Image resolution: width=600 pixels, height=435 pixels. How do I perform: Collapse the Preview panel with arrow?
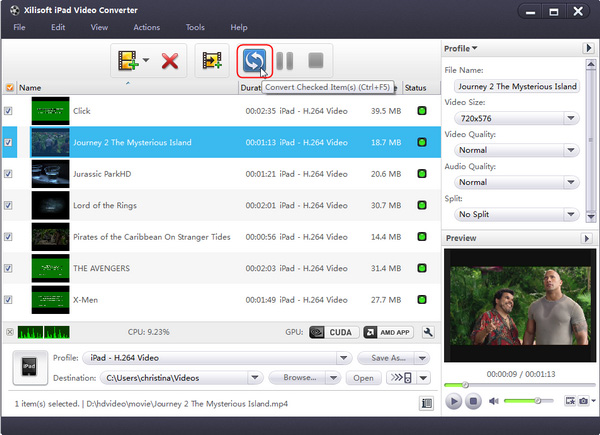(586, 238)
